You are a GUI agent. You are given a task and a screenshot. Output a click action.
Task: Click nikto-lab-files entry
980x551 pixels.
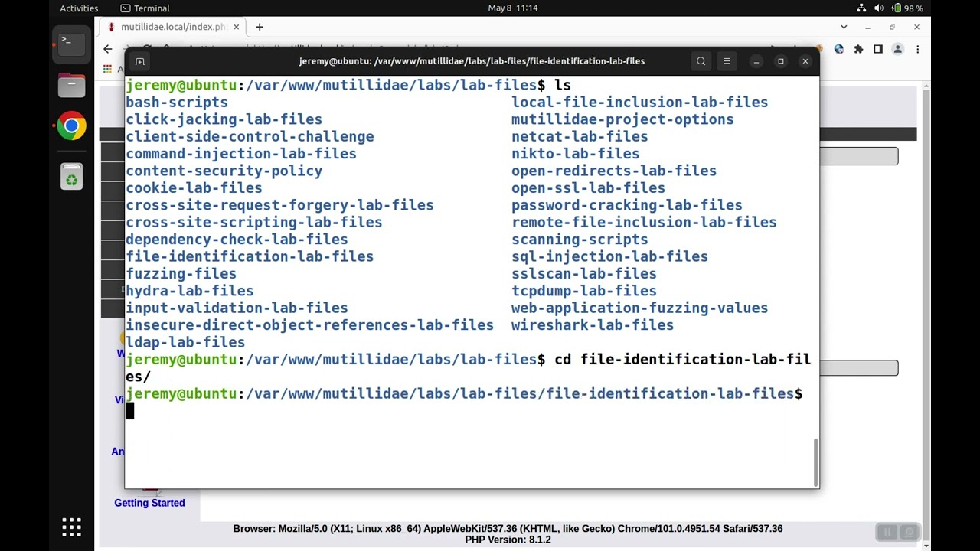tap(575, 154)
